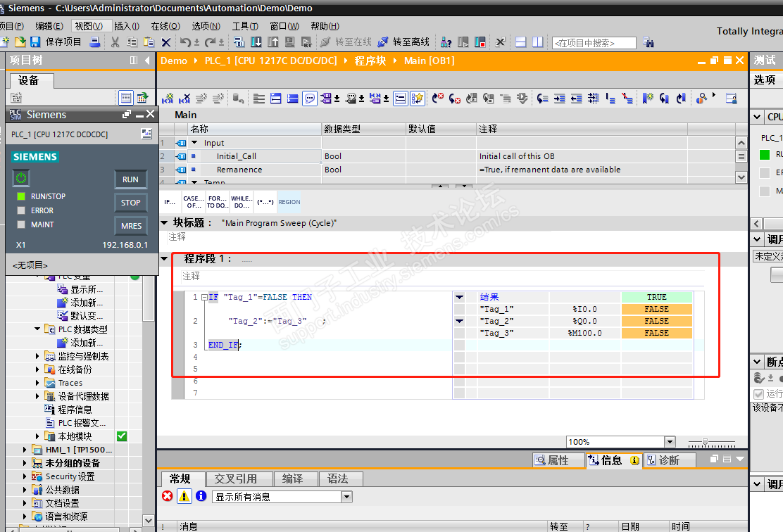
Task: Expand the Traces tree node
Action: click(x=38, y=383)
